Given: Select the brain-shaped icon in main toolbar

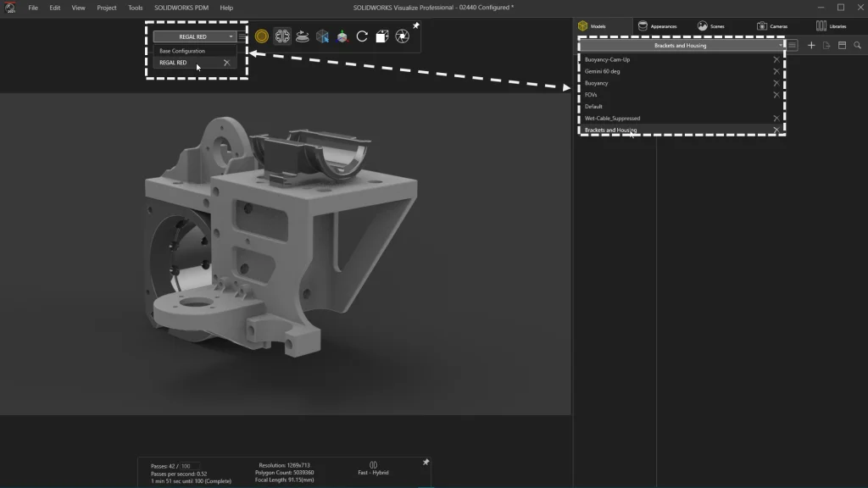Looking at the screenshot, I should [x=282, y=36].
